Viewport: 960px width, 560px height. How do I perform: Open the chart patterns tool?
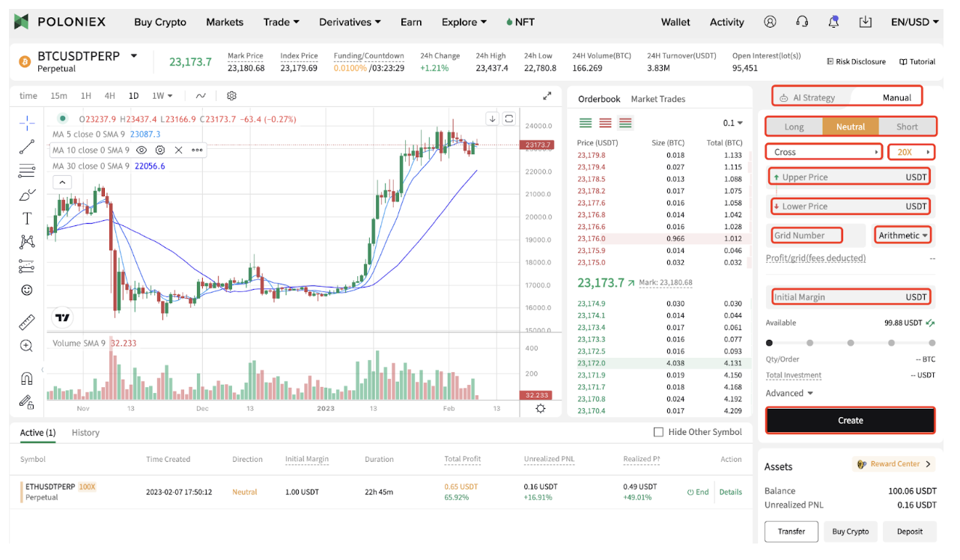(x=27, y=242)
